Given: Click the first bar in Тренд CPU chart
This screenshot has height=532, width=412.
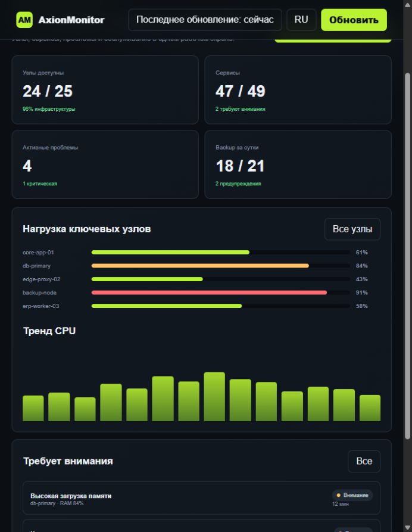Looking at the screenshot, I should (x=33, y=408).
